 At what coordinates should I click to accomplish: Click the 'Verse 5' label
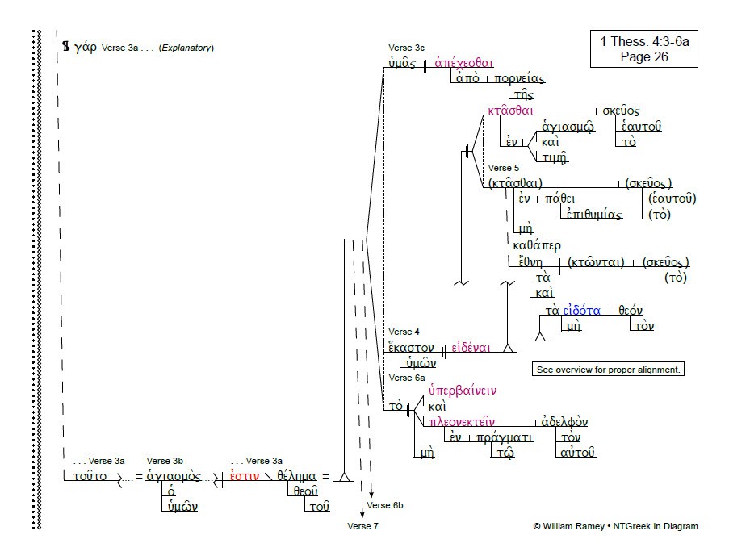[504, 168]
